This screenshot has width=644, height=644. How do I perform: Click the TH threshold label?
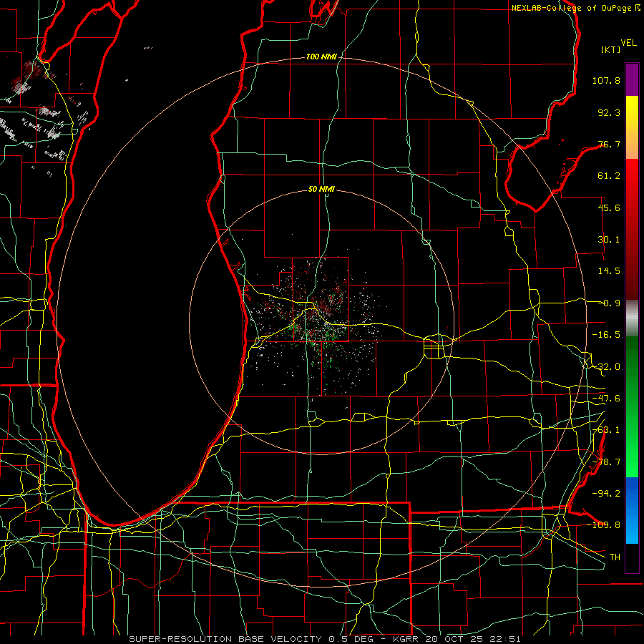tap(615, 557)
